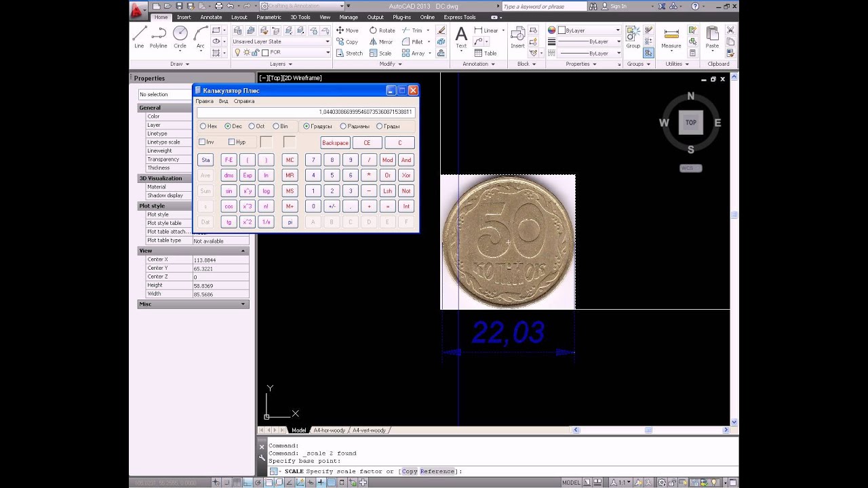This screenshot has width=868, height=488.
Task: Click the Undo arrow in quick access toolbar
Action: 231,6
